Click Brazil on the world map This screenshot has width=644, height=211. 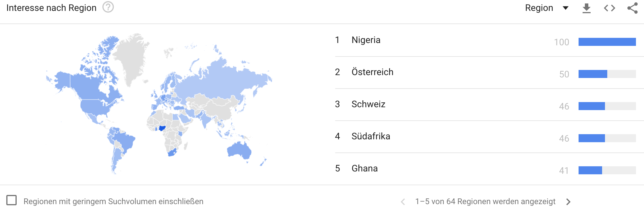[124, 140]
